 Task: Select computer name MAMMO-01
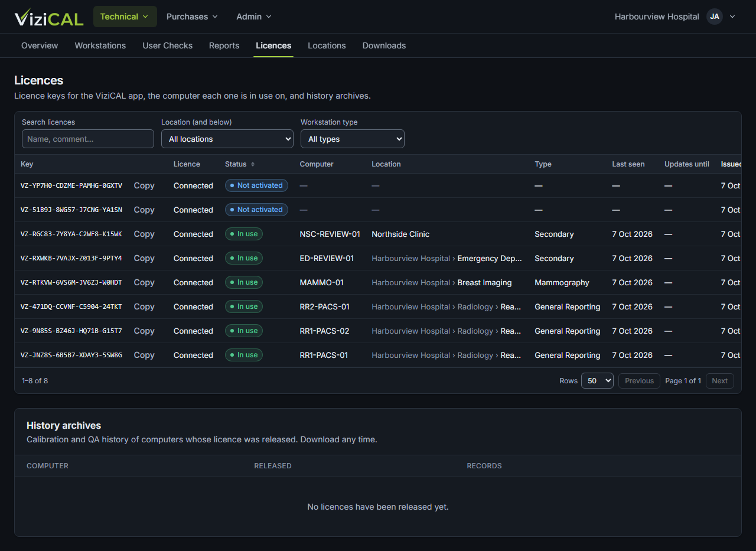point(322,282)
